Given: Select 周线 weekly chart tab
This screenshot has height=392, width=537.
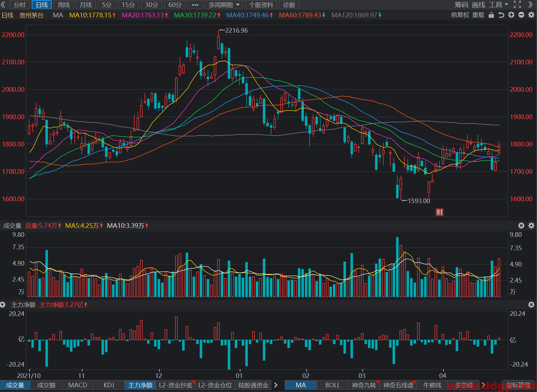Looking at the screenshot, I should click(x=64, y=5).
